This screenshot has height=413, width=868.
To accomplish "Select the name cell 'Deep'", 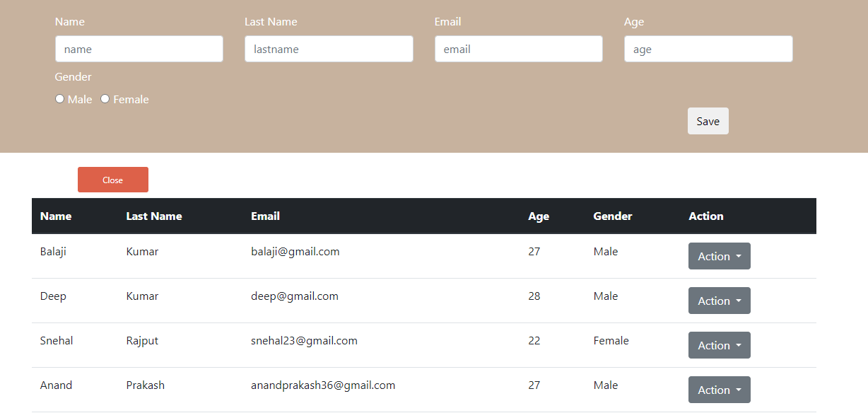I will (53, 296).
